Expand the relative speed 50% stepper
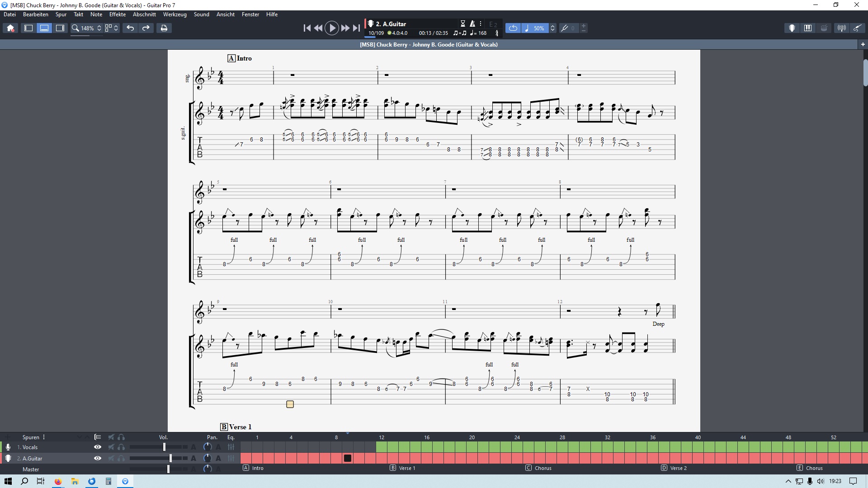This screenshot has width=868, height=488. (x=552, y=28)
